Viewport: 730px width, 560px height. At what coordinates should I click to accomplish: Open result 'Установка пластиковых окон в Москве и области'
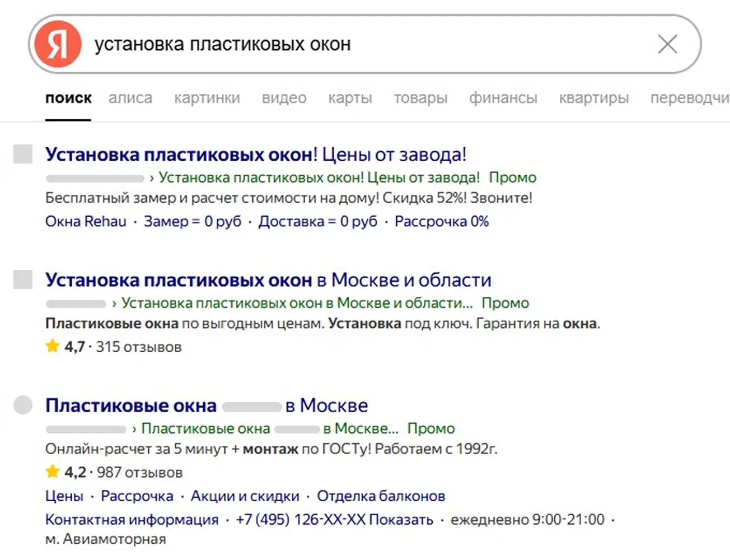coord(268,280)
